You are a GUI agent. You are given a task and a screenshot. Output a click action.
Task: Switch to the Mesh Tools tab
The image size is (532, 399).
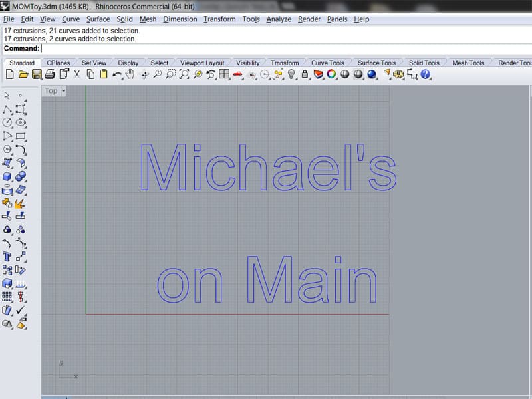tap(467, 62)
